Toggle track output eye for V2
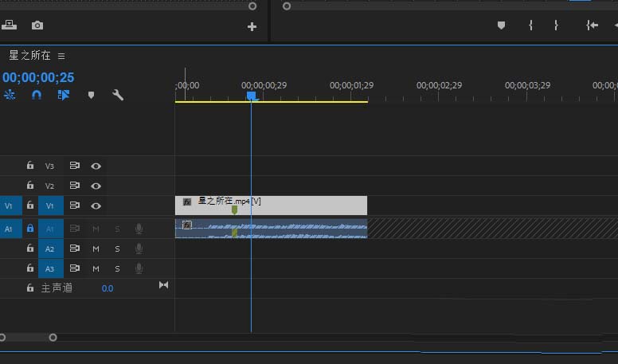 pyautogui.click(x=96, y=186)
